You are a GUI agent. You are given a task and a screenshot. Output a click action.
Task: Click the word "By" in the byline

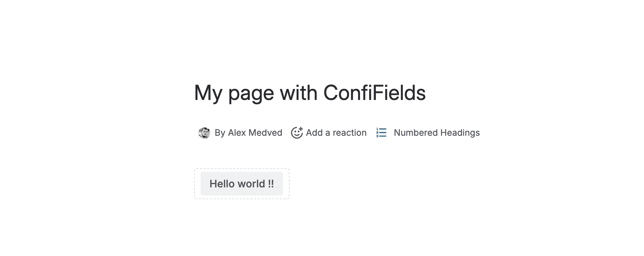[x=220, y=133]
